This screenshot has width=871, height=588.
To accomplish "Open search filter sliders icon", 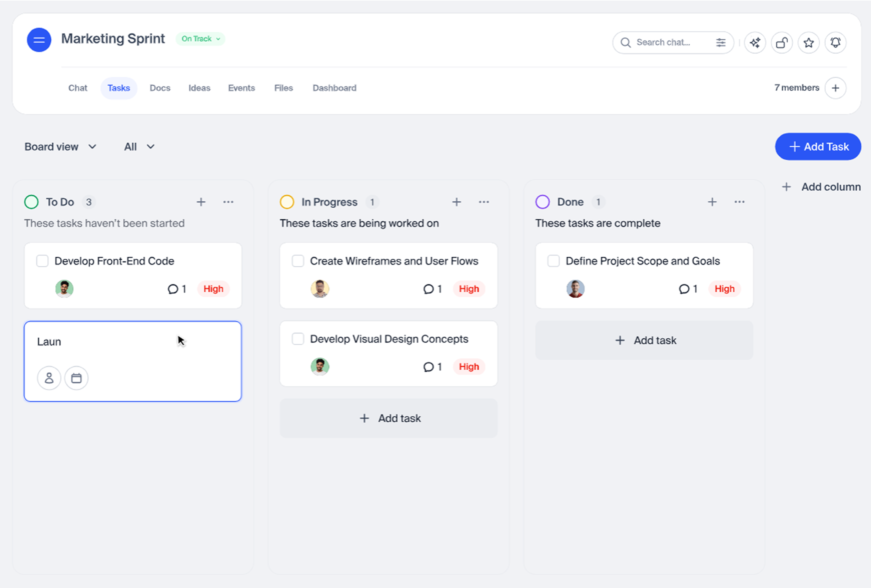I will point(720,42).
